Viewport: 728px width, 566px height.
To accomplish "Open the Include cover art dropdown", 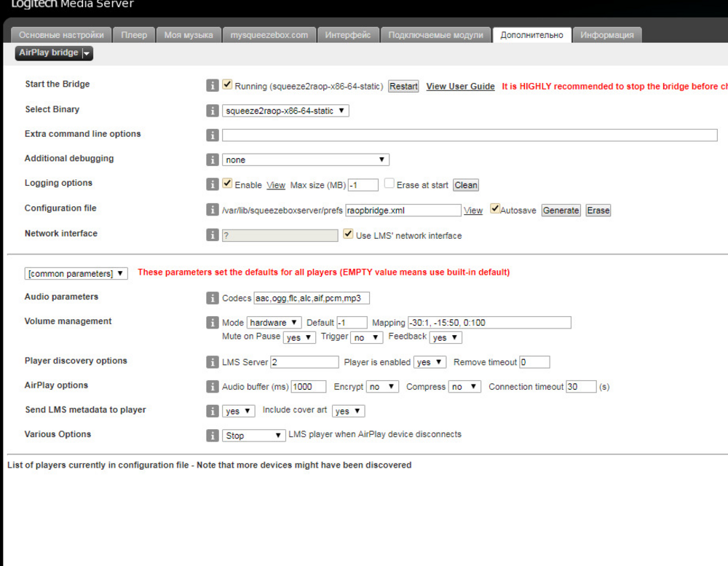I will pos(349,412).
